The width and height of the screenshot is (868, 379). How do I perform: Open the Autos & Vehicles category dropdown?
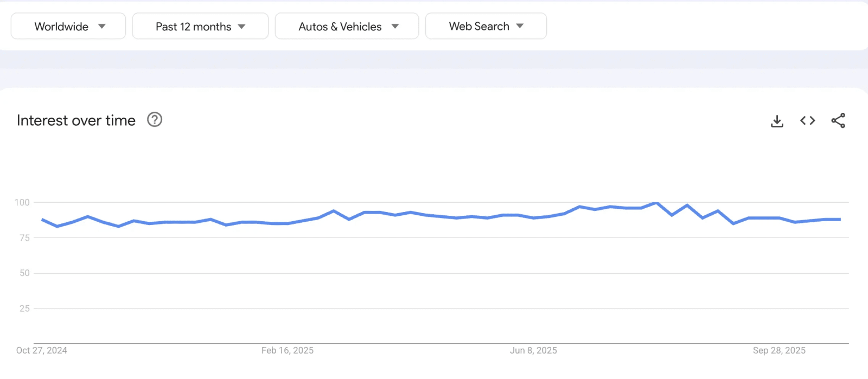point(347,26)
